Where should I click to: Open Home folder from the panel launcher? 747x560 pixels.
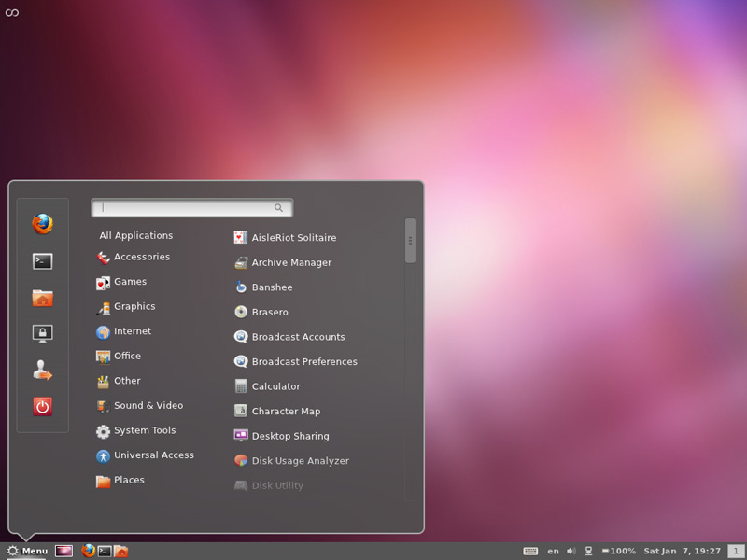click(121, 552)
